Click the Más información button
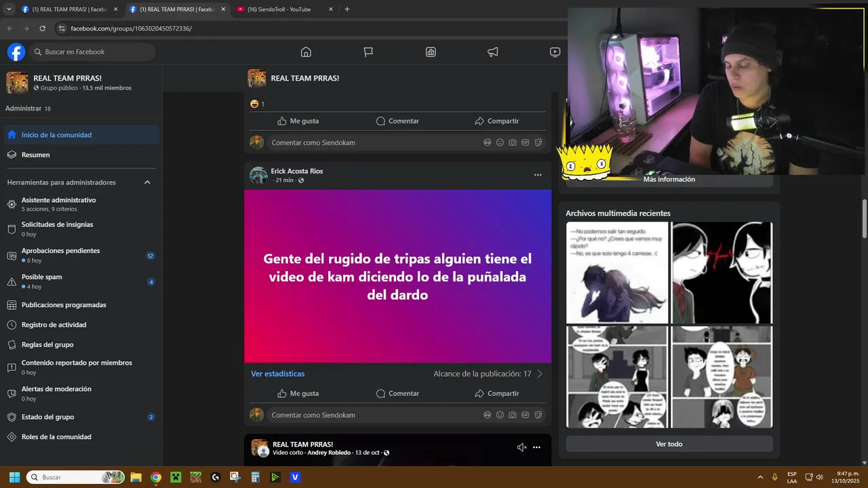Image resolution: width=868 pixels, height=488 pixels. pyautogui.click(x=669, y=180)
